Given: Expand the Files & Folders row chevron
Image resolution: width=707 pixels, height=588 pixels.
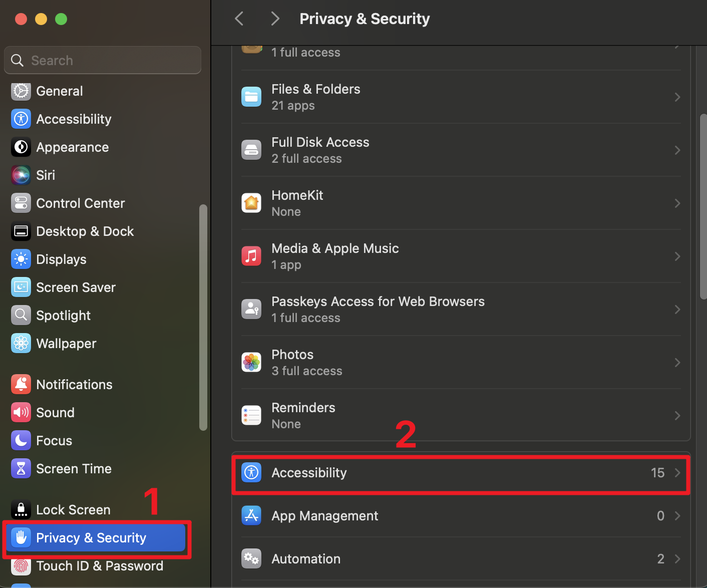Looking at the screenshot, I should (x=677, y=97).
